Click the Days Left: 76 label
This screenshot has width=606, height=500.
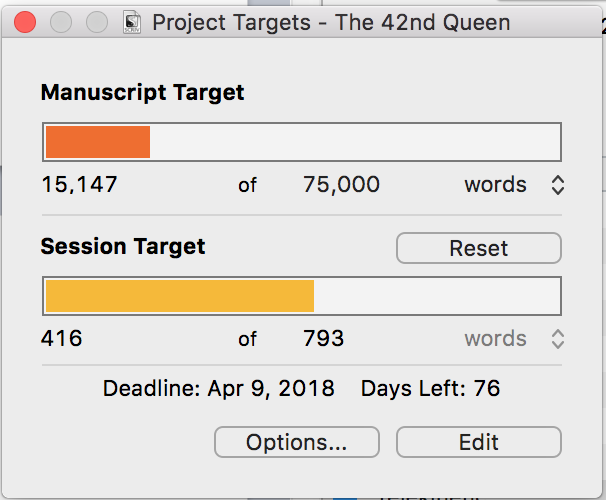click(x=430, y=389)
